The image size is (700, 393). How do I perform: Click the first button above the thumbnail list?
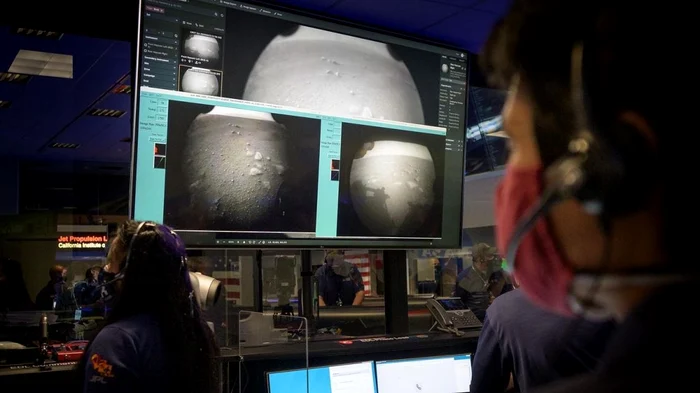click(x=187, y=23)
